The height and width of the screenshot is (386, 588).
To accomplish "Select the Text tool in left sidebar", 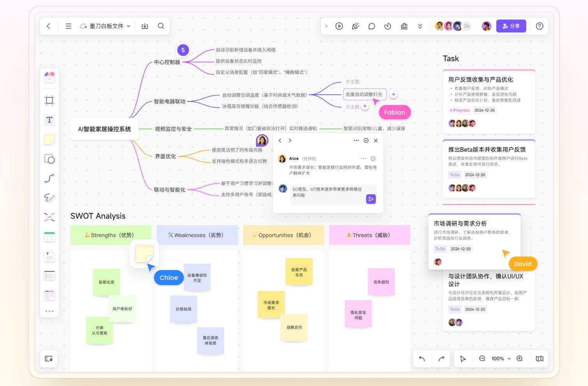I will point(49,120).
